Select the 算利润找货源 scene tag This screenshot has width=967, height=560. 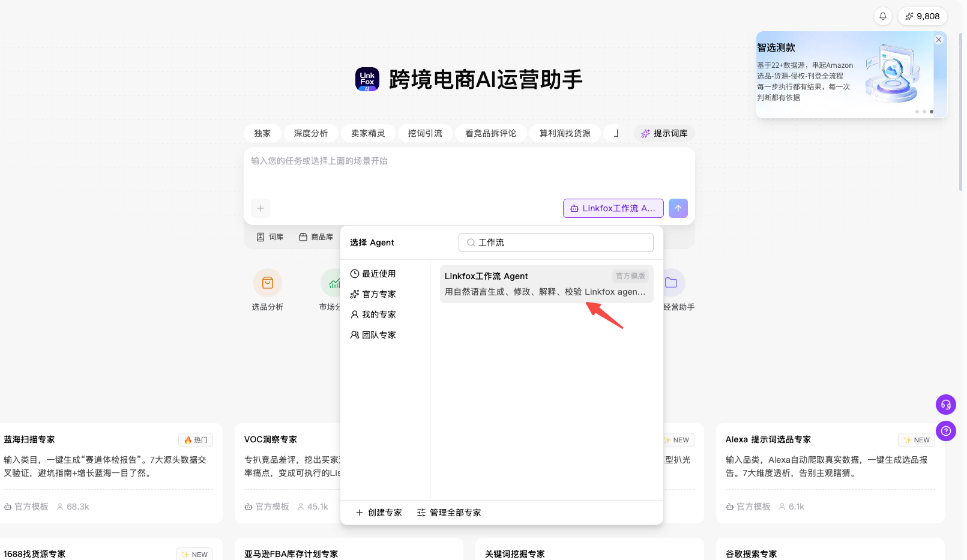point(565,133)
